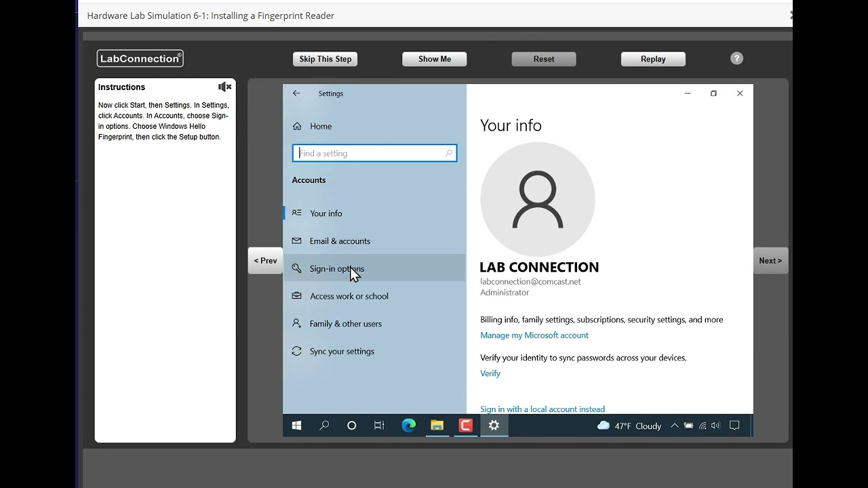868x488 pixels.
Task: Choose Sign-in options
Action: 374,268
